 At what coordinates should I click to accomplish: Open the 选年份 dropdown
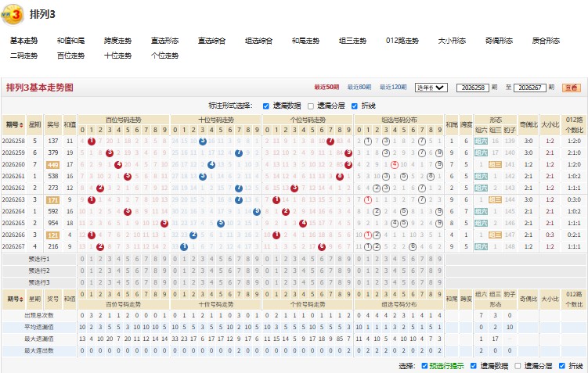(431, 88)
